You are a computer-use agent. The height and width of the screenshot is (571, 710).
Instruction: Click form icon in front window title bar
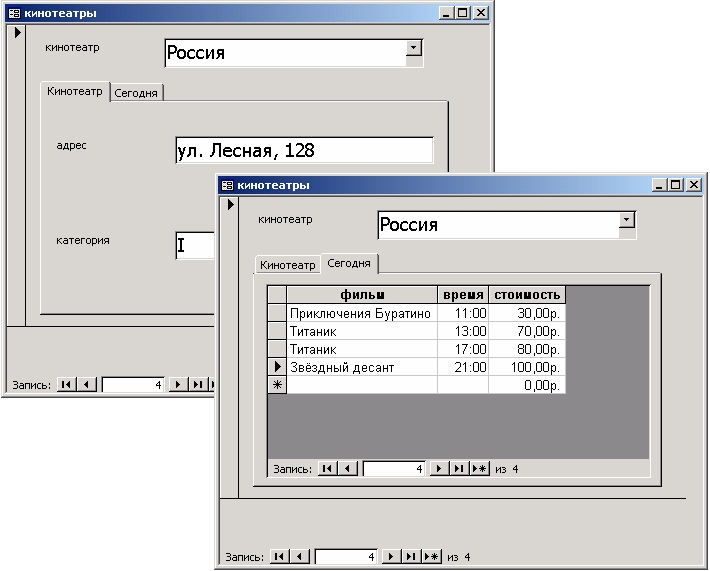pos(227,185)
